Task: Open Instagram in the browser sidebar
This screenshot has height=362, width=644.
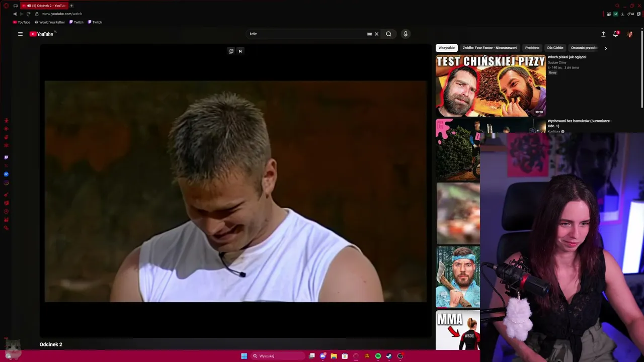Action: (6, 183)
